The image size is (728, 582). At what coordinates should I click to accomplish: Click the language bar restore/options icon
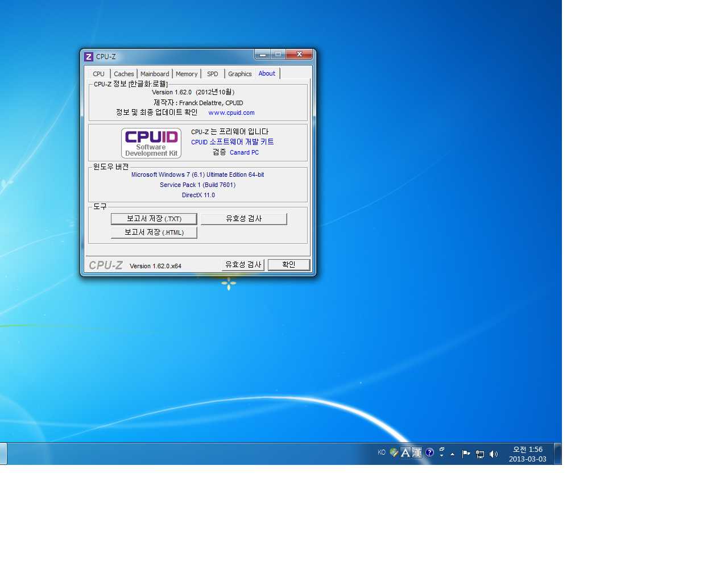[x=441, y=449]
